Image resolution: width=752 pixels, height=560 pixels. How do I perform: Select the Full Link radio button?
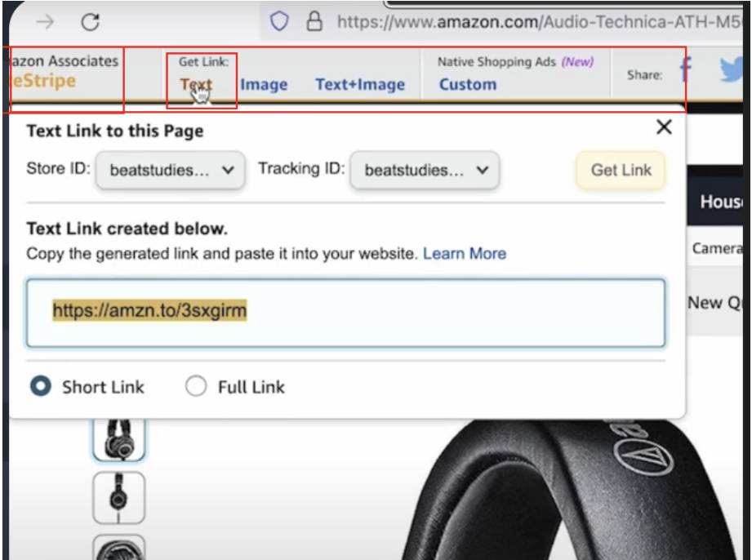(x=196, y=386)
